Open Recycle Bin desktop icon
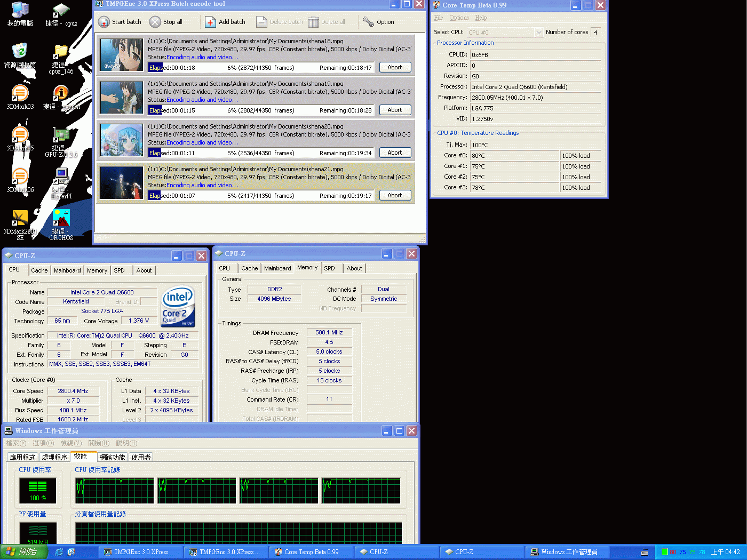Viewport: 747px width, 560px height. tap(20, 51)
